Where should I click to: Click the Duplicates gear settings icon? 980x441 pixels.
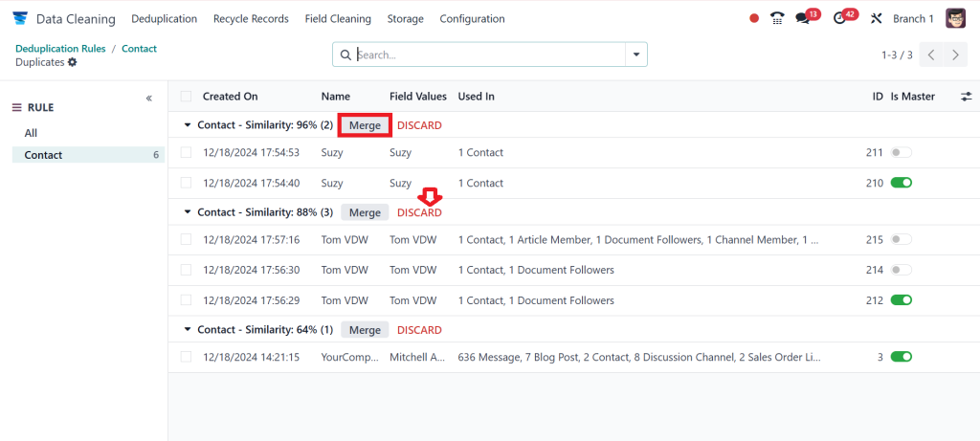point(73,62)
